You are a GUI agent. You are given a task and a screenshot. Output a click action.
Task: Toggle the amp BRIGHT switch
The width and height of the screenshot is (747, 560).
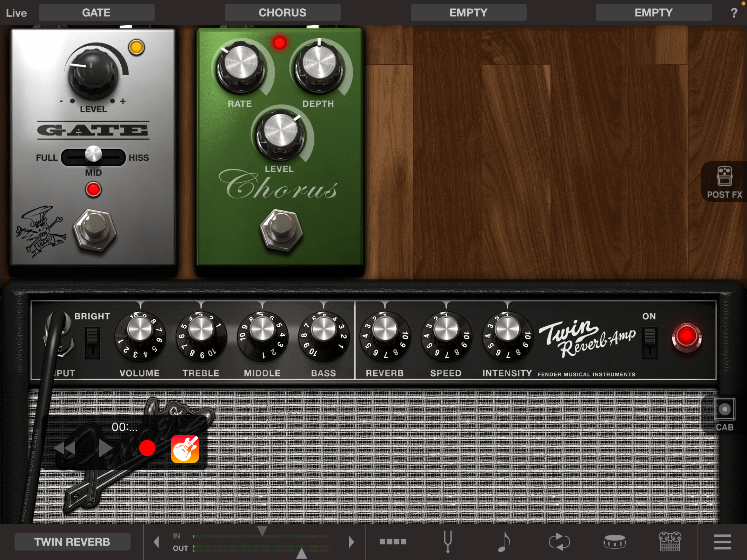92,343
